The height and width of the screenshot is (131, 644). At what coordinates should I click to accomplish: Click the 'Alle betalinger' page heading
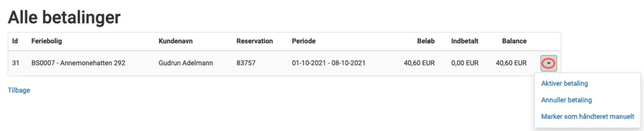[x=64, y=17]
